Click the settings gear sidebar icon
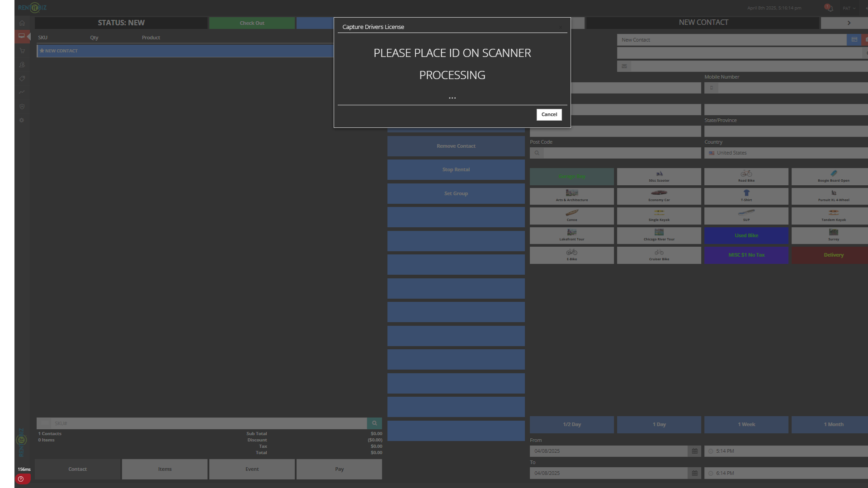The image size is (868, 488). point(22,120)
